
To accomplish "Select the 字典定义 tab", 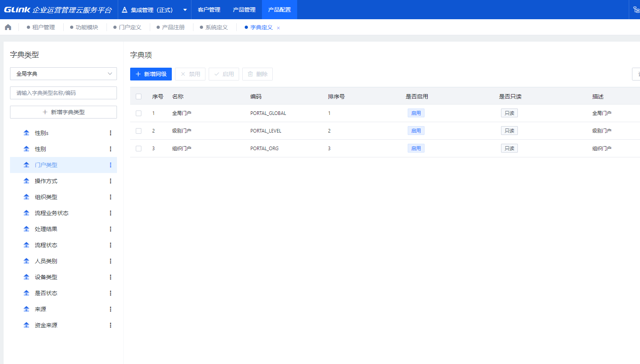I will point(261,27).
